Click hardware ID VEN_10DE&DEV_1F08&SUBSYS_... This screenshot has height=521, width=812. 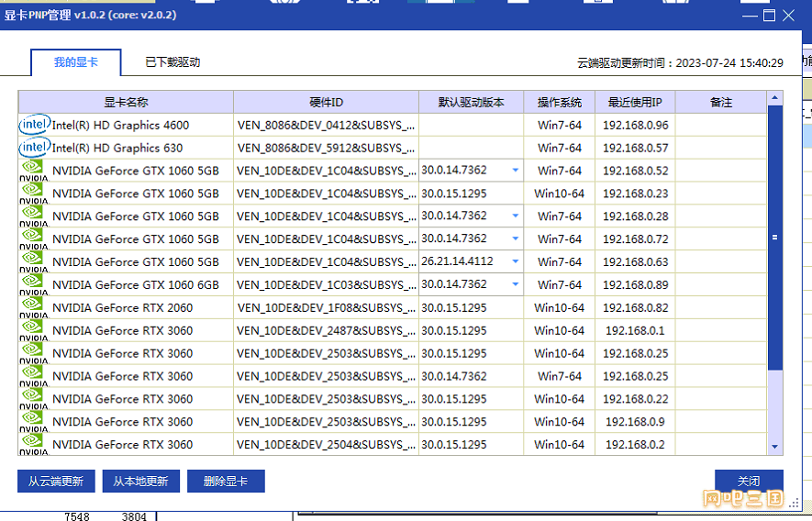[x=326, y=307]
